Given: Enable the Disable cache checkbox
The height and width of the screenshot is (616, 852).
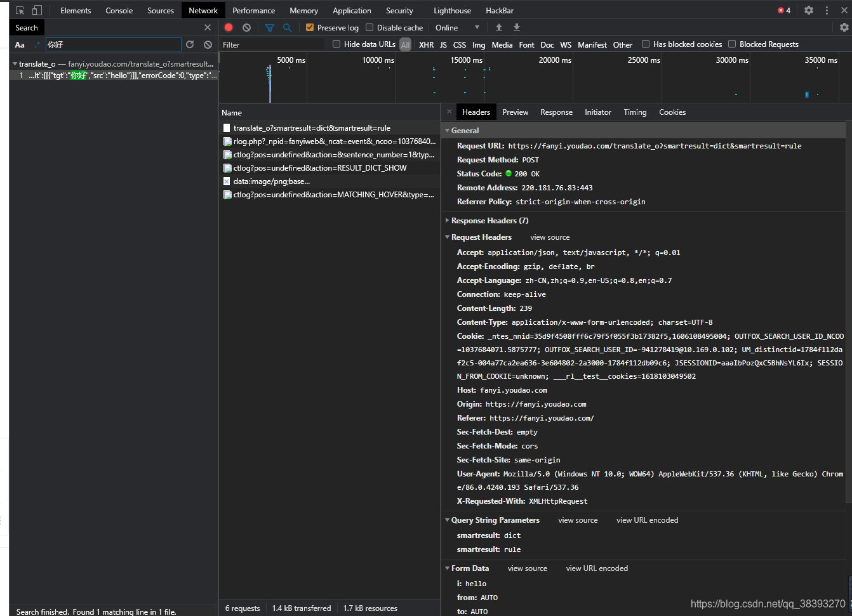Looking at the screenshot, I should point(369,27).
